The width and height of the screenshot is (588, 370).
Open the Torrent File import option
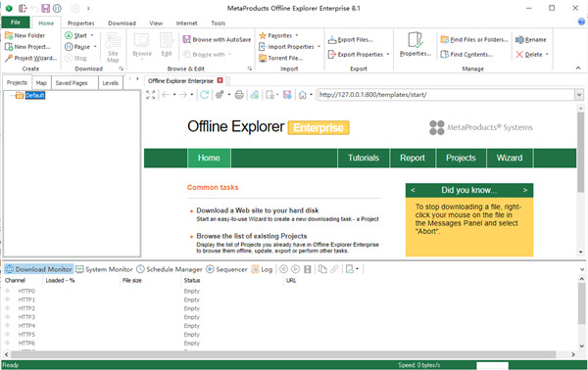(281, 58)
